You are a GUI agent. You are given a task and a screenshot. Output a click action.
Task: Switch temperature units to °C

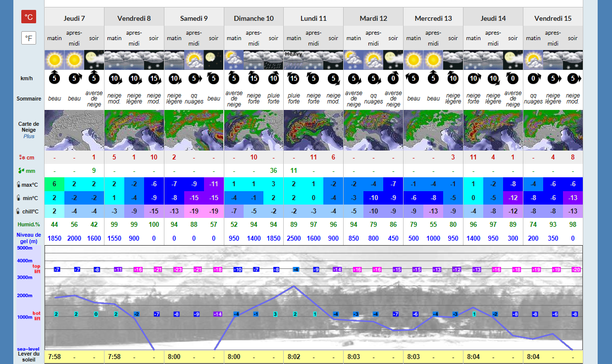(x=29, y=17)
